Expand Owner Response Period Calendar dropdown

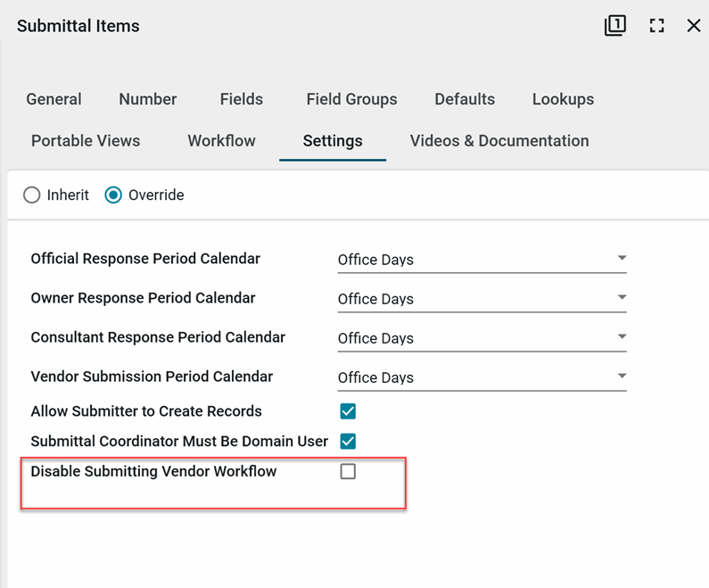[x=482, y=299]
